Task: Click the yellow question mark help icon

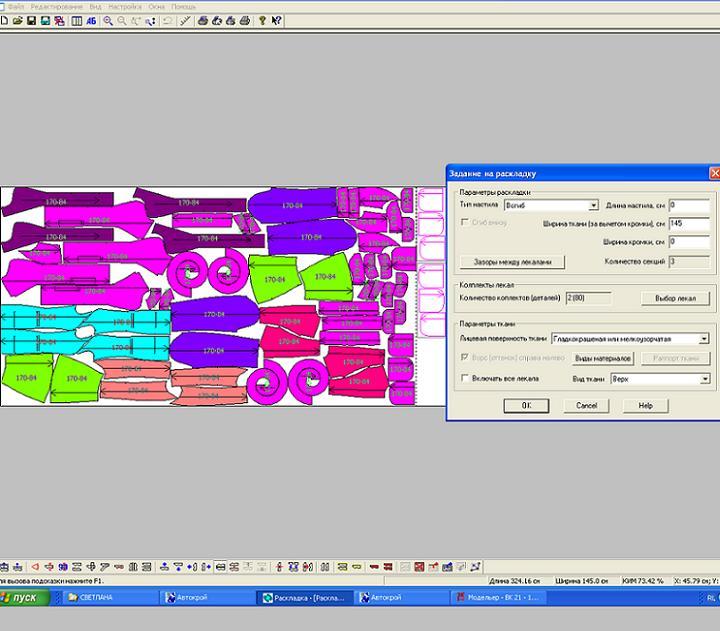Action: (262, 20)
